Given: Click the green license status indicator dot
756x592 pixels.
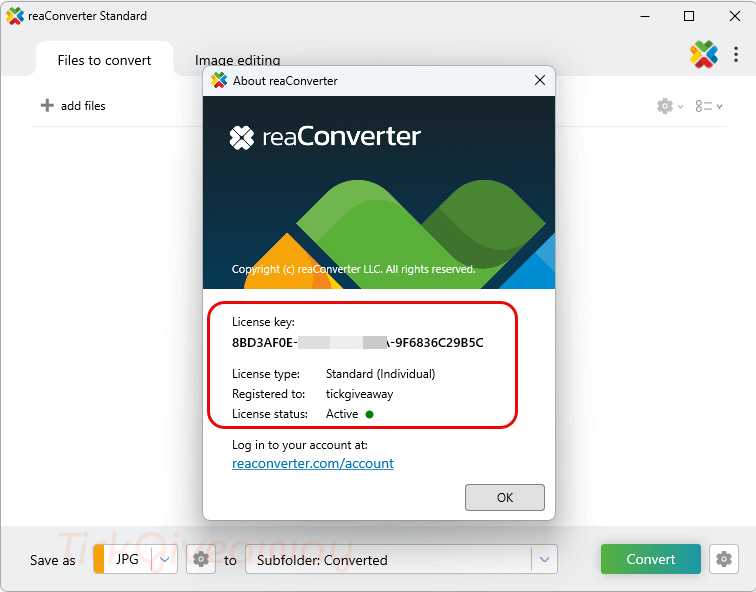Looking at the screenshot, I should 369,414.
